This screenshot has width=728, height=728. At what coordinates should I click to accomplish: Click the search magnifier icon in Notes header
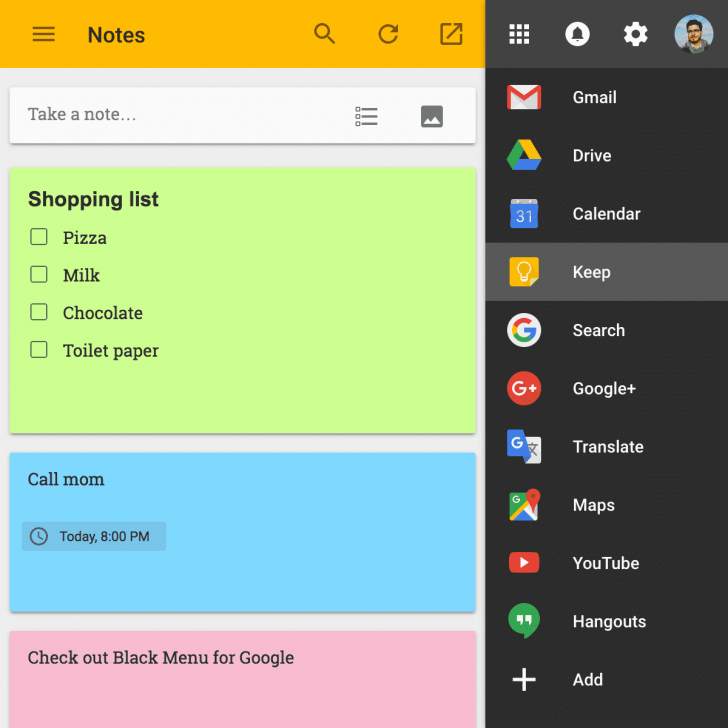click(x=324, y=34)
